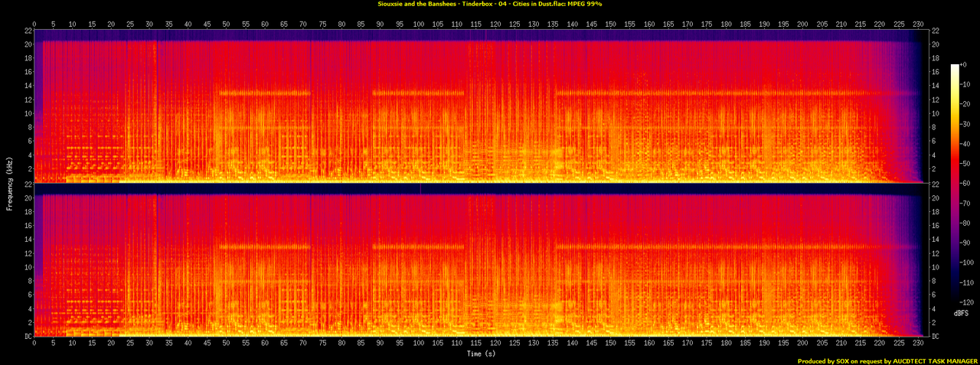
Task: Click the '-110' value on the dBFS scale
Action: (x=969, y=282)
